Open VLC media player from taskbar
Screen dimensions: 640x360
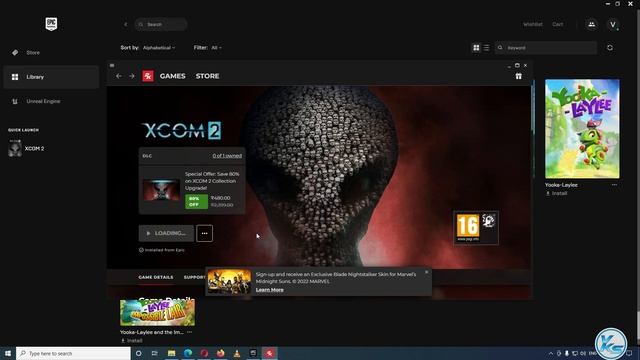coord(237,353)
